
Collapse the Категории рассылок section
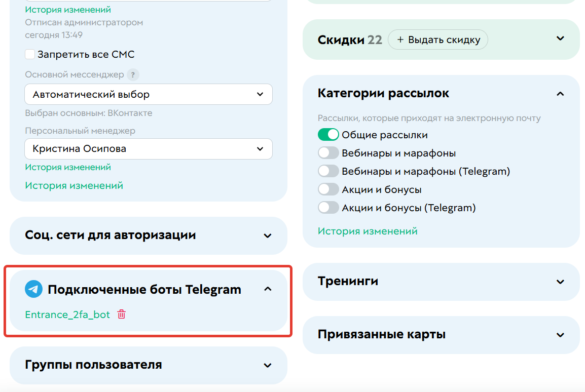pos(560,93)
